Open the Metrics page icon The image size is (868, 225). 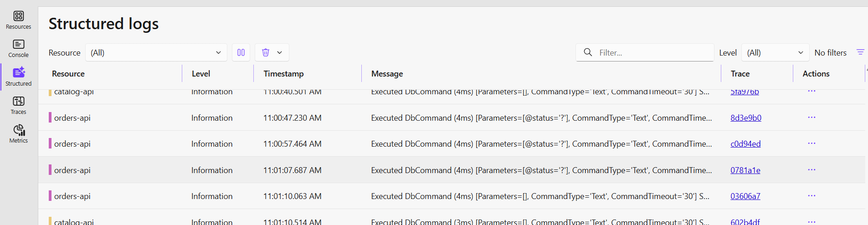(19, 130)
